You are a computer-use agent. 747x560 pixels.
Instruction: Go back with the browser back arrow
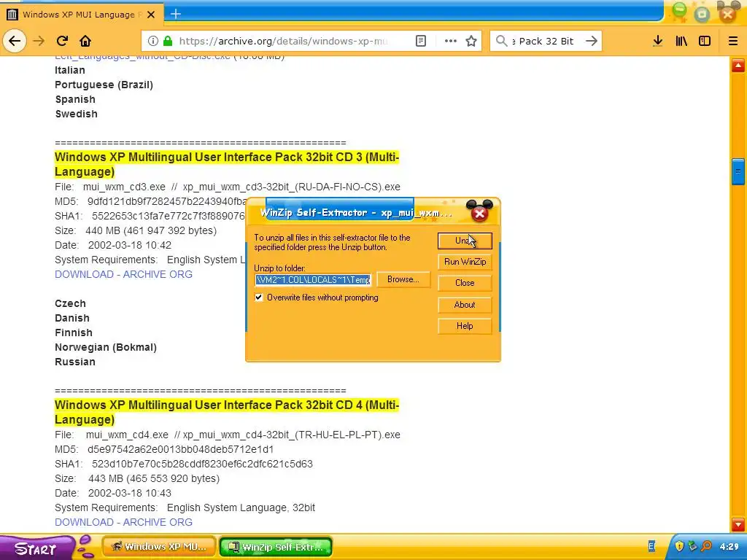click(15, 41)
